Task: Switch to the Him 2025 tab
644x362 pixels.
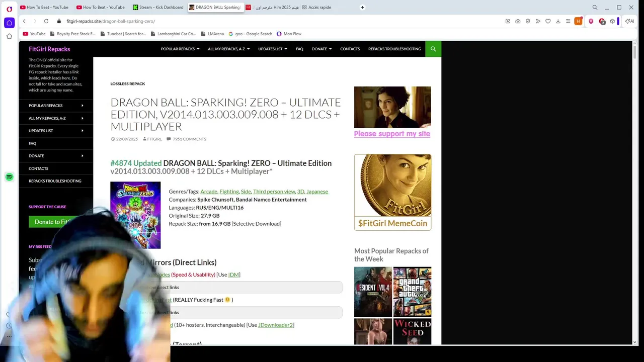Action: tap(273, 8)
